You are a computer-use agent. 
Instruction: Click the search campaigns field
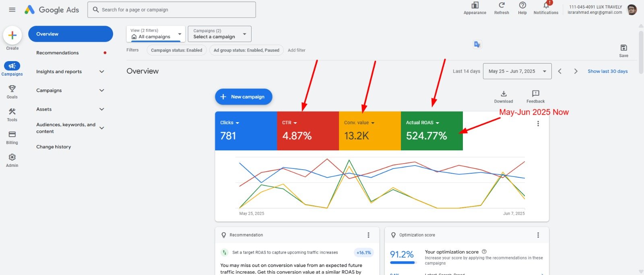171,10
